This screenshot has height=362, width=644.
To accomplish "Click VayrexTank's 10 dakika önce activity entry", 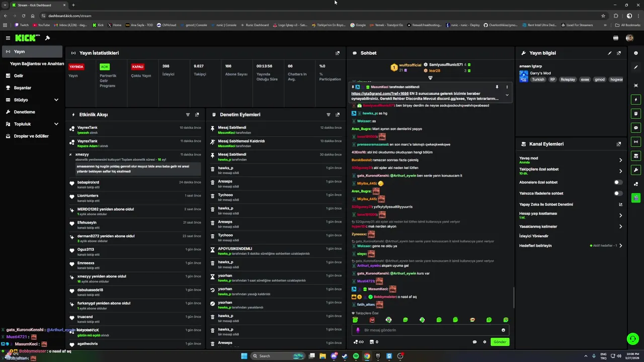I will coord(136,130).
